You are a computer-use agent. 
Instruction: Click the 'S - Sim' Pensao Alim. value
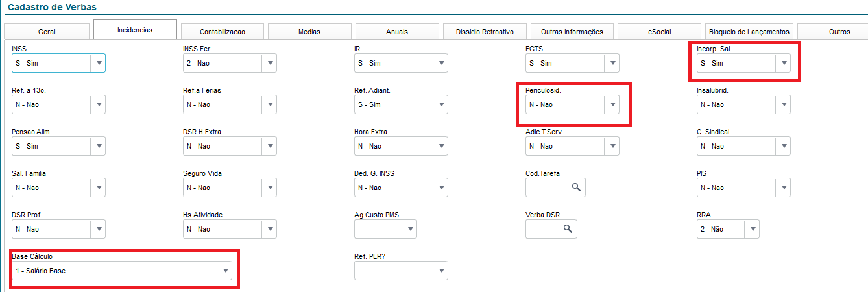pyautogui.click(x=27, y=146)
